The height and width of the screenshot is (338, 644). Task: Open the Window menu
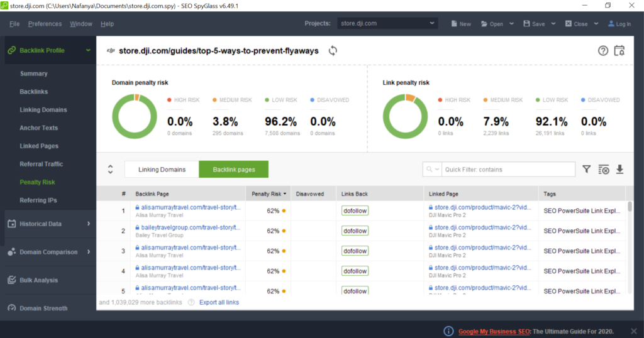[81, 24]
